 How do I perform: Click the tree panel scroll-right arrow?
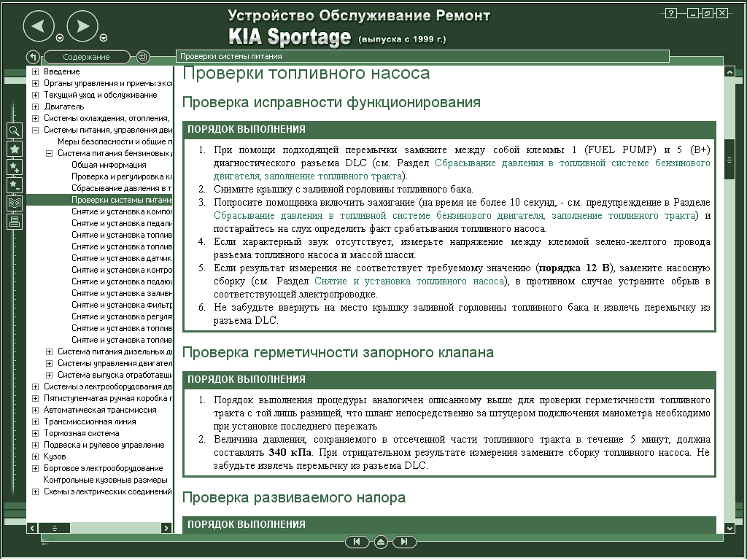coord(166,528)
